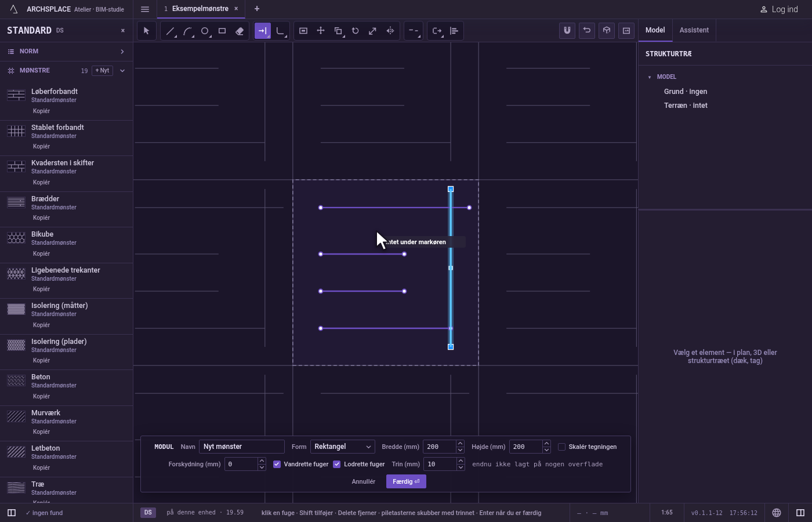Viewport: 812px width, 522px height.
Task: Toggle the Vandrette fuger checkbox
Action: 277,464
